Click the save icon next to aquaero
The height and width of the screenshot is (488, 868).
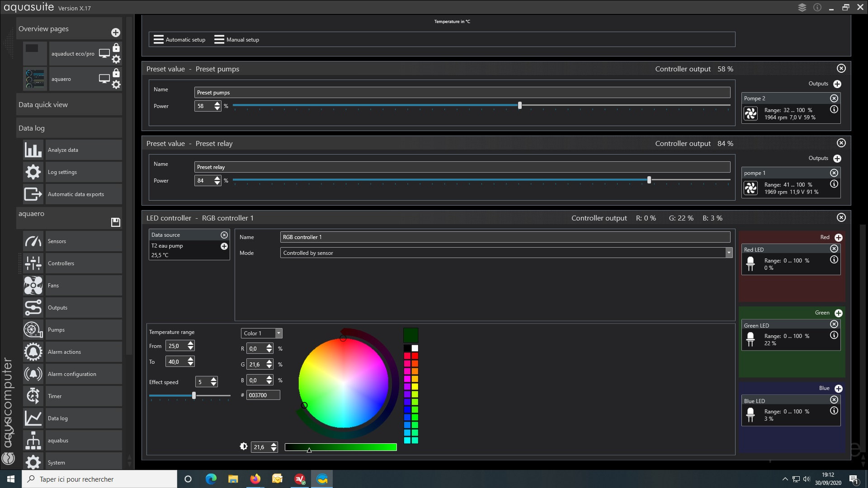pos(115,222)
